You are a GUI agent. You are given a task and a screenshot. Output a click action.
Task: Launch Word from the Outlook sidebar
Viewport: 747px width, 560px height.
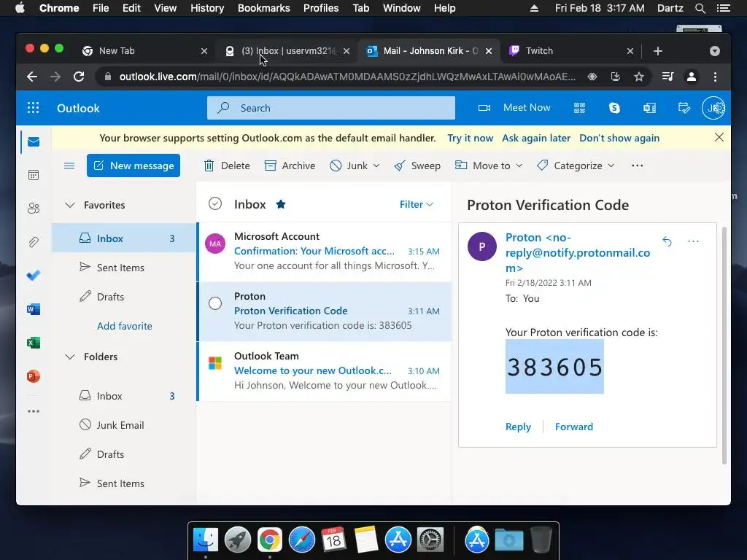tap(34, 309)
